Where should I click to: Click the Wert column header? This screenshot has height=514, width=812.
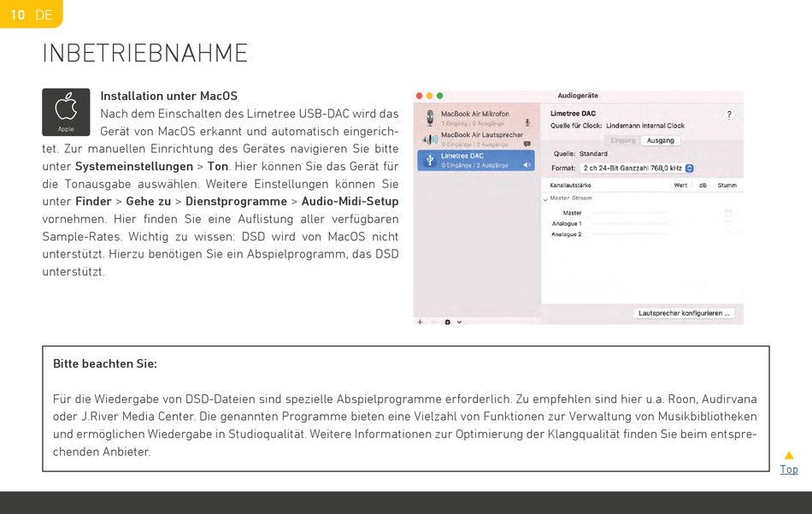[680, 185]
